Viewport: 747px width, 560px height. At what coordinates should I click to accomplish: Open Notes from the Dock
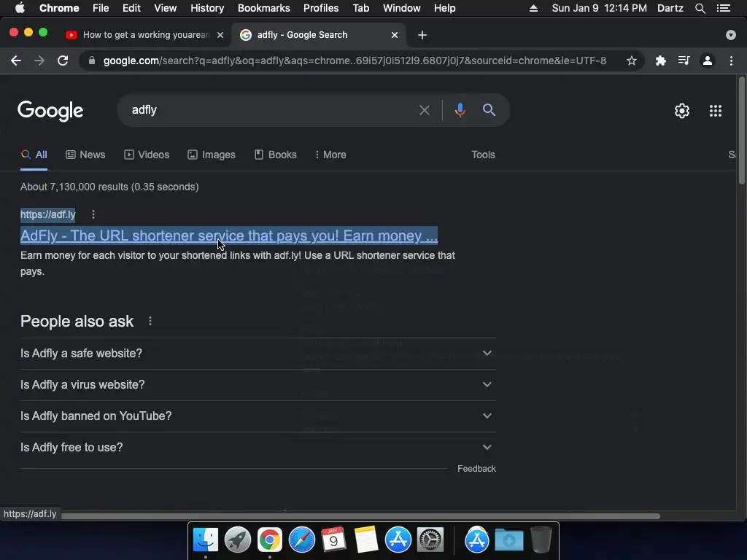366,540
